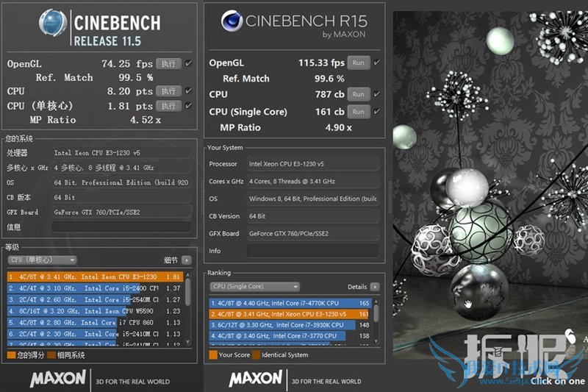Click 执行 for OpenGL in Cinebench 11.5
This screenshot has width=588, height=392.
(x=168, y=64)
